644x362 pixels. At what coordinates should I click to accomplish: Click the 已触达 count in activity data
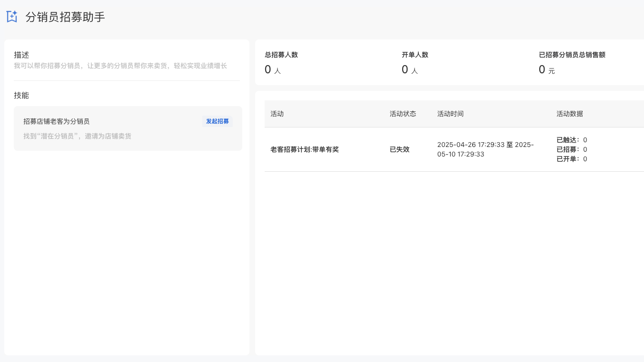572,140
